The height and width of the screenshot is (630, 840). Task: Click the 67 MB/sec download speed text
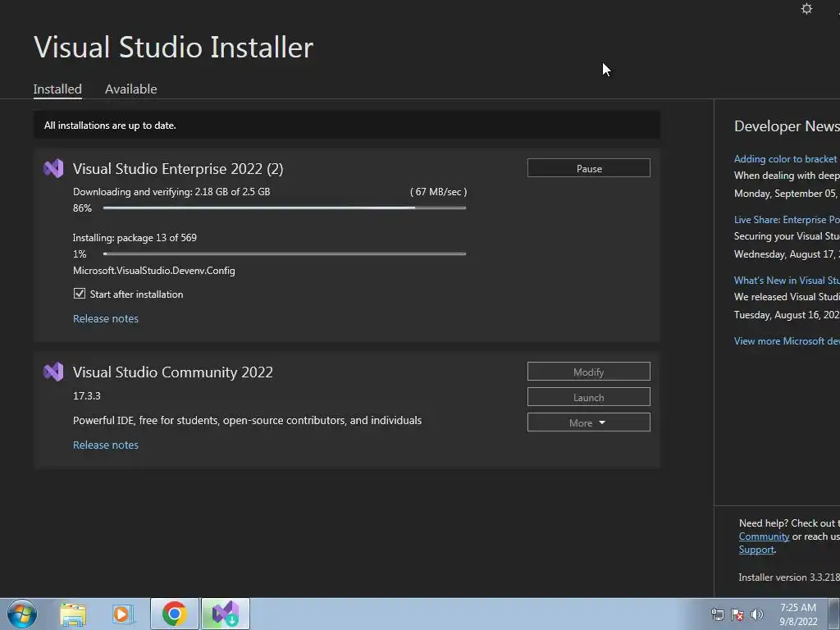[x=438, y=192]
